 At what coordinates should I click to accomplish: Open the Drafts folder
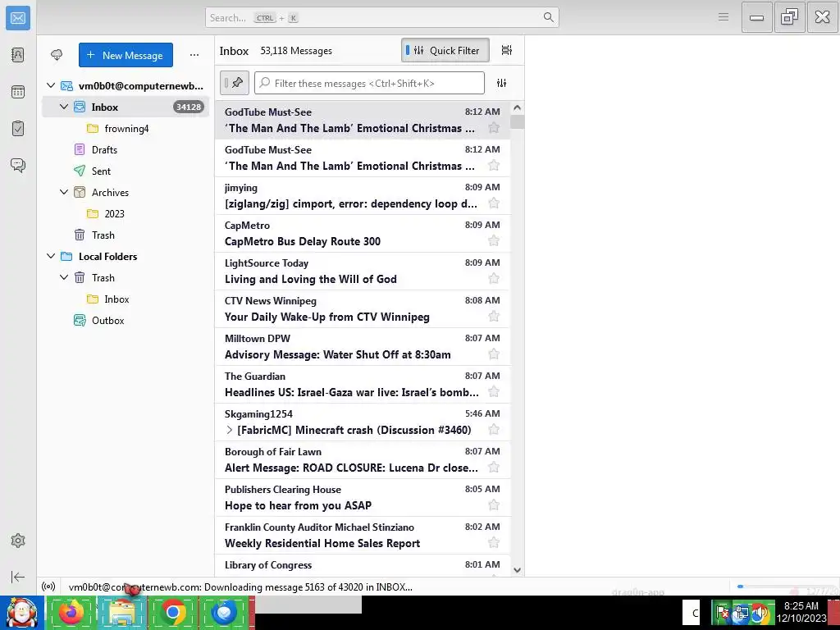pyautogui.click(x=126, y=149)
